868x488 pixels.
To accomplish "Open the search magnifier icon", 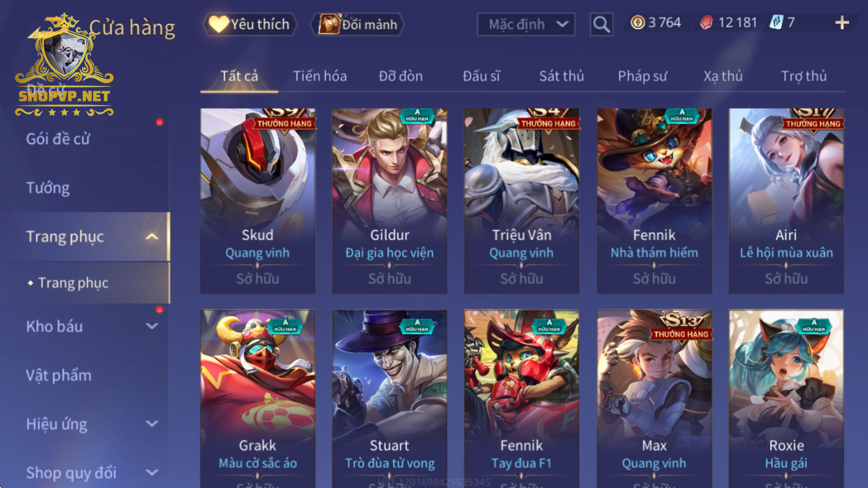I will pyautogui.click(x=601, y=24).
